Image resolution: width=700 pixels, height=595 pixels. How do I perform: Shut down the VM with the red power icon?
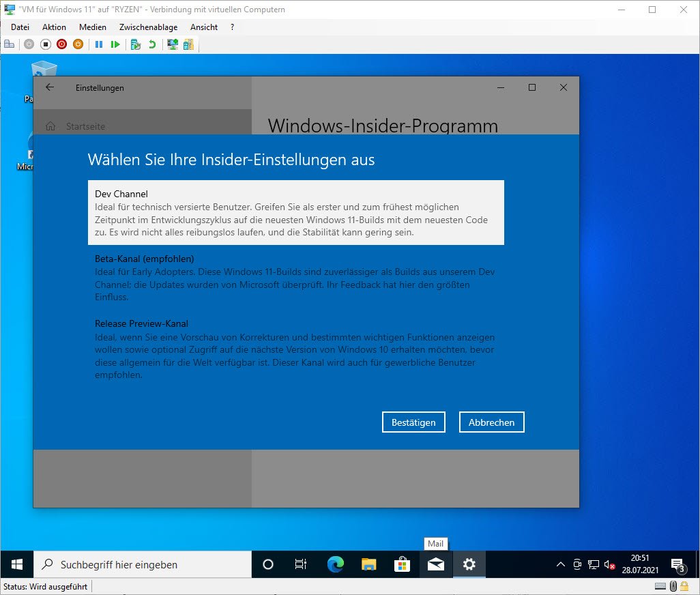coord(61,44)
